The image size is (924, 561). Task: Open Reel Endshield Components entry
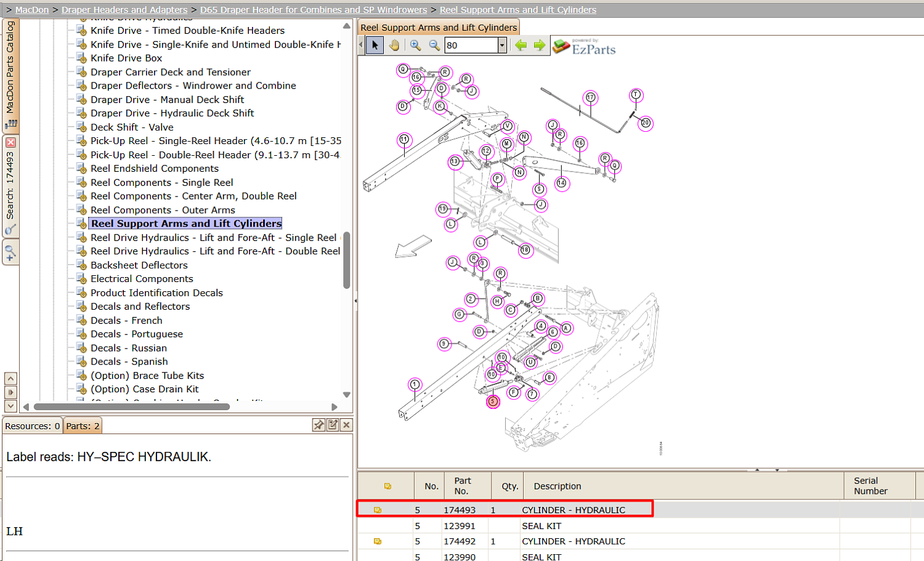[x=155, y=169]
